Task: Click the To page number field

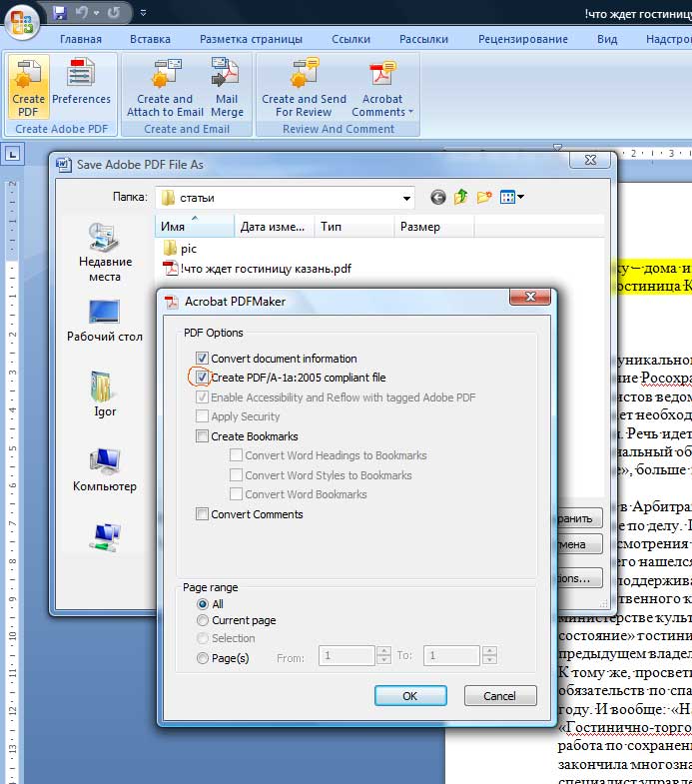Action: (451, 655)
